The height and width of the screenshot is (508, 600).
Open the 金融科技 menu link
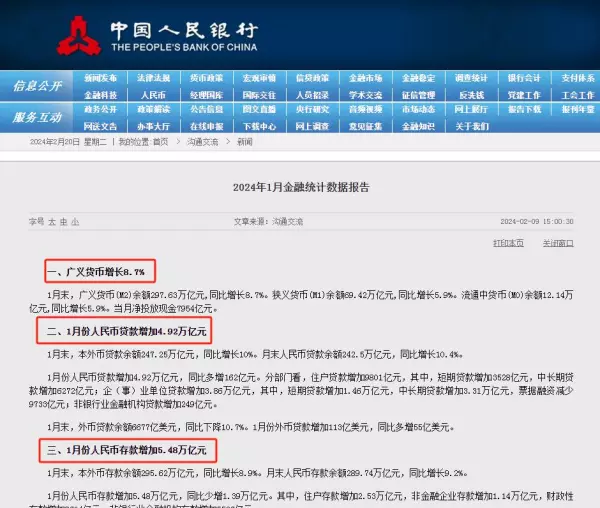coord(100,95)
